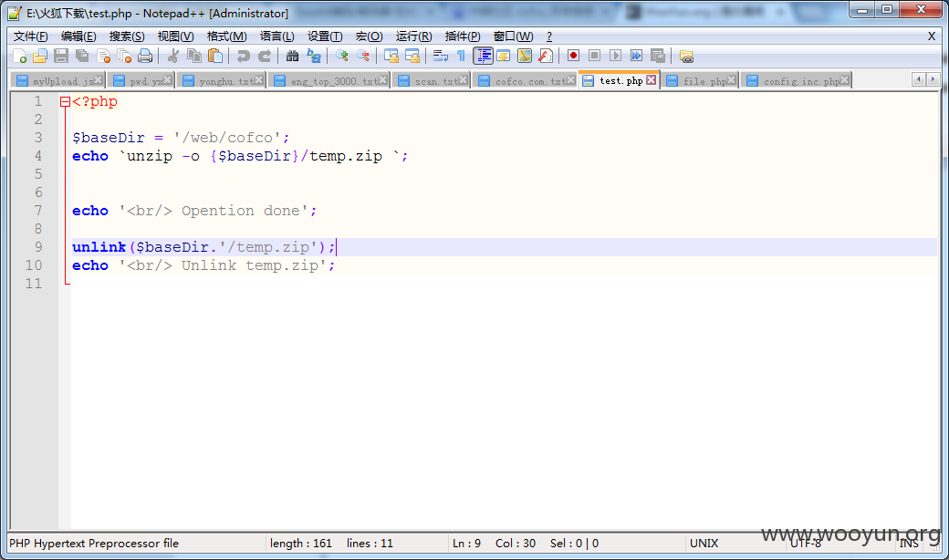This screenshot has width=949, height=560.
Task: Save the current file with floppy icon
Action: [61, 57]
